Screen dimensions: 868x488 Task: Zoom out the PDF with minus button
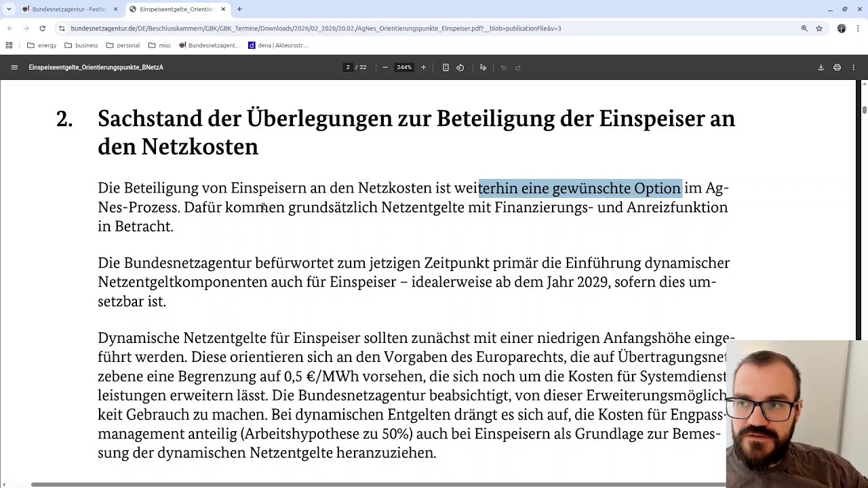pos(384,67)
